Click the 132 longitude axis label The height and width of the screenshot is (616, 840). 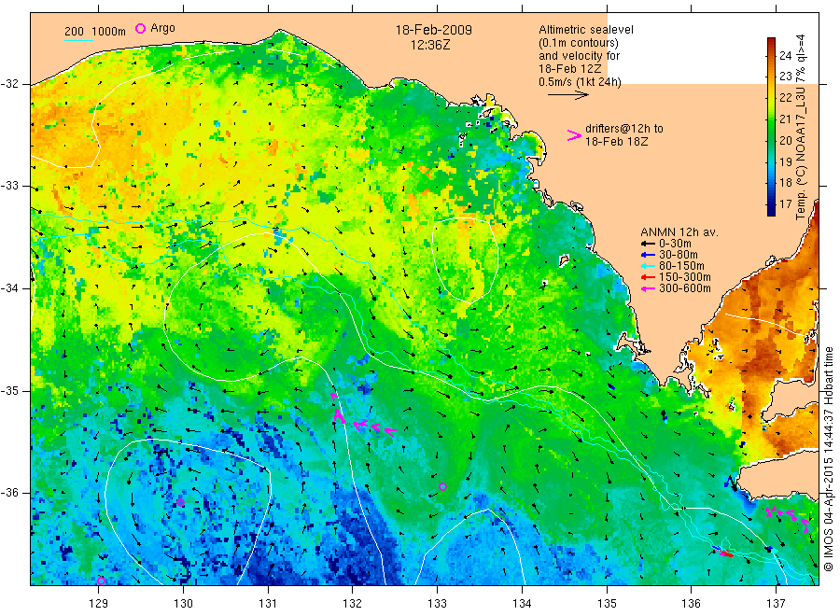click(353, 604)
